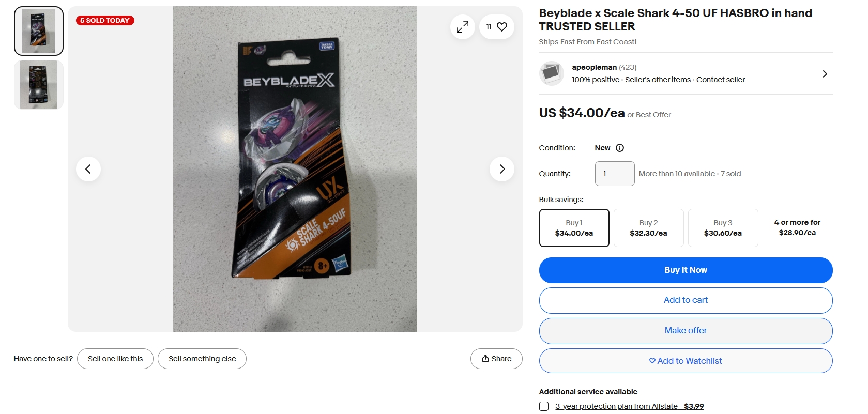The height and width of the screenshot is (414, 868).
Task: Check the 3-year Allstate protection plan box
Action: (x=544, y=406)
